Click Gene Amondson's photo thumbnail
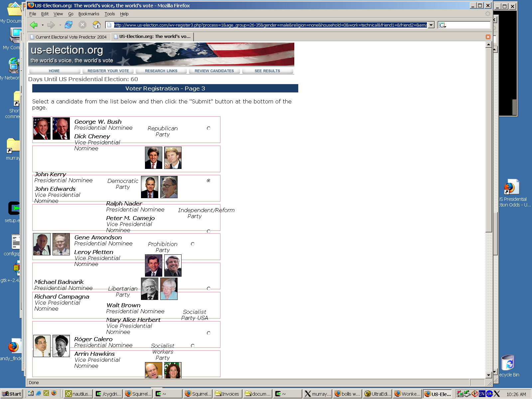Image resolution: width=532 pixels, height=399 pixels. point(42,244)
